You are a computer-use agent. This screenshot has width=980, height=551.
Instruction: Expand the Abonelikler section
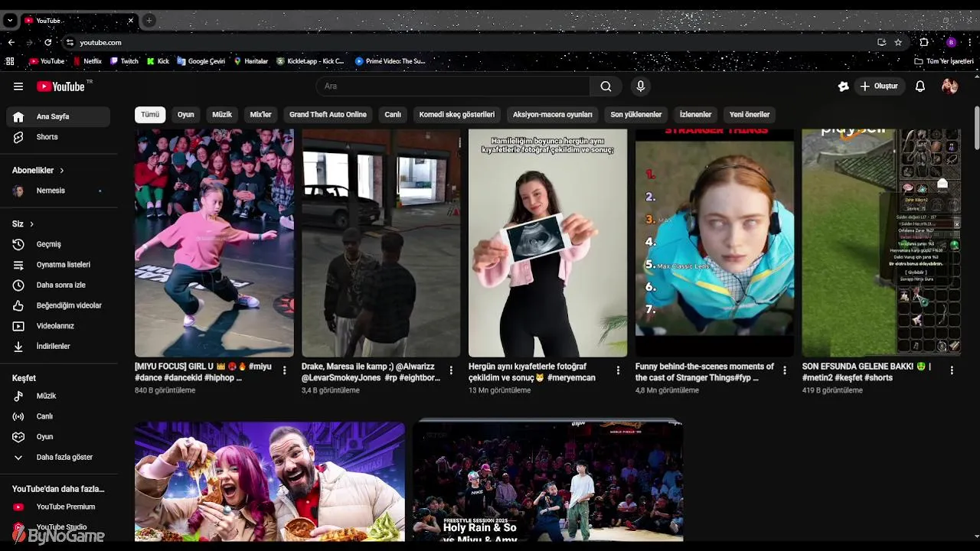38,170
